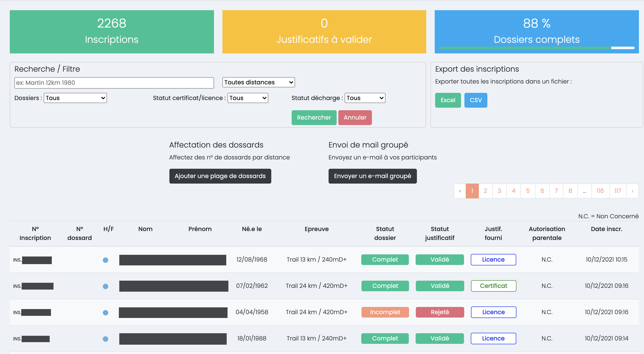This screenshot has height=354, width=644.
Task: Click blue gender dot in 07/02/1962 row
Action: pyautogui.click(x=105, y=286)
